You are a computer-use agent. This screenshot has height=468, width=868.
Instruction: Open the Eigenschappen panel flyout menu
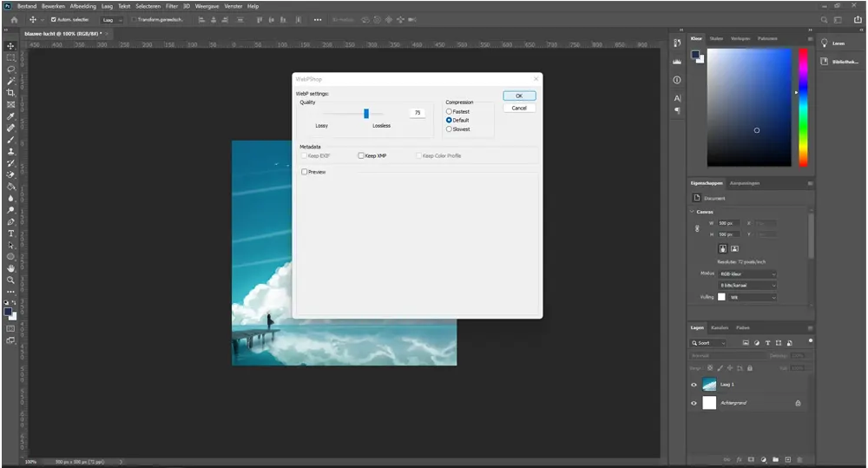click(810, 183)
